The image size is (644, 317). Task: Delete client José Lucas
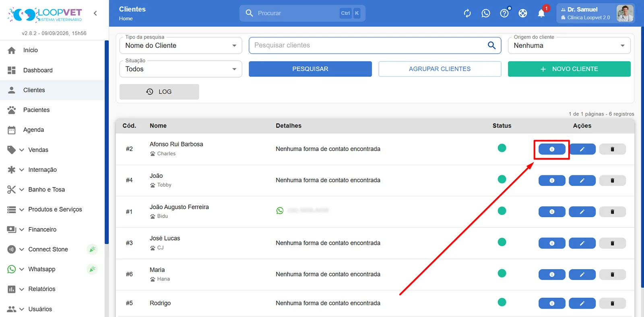612,243
